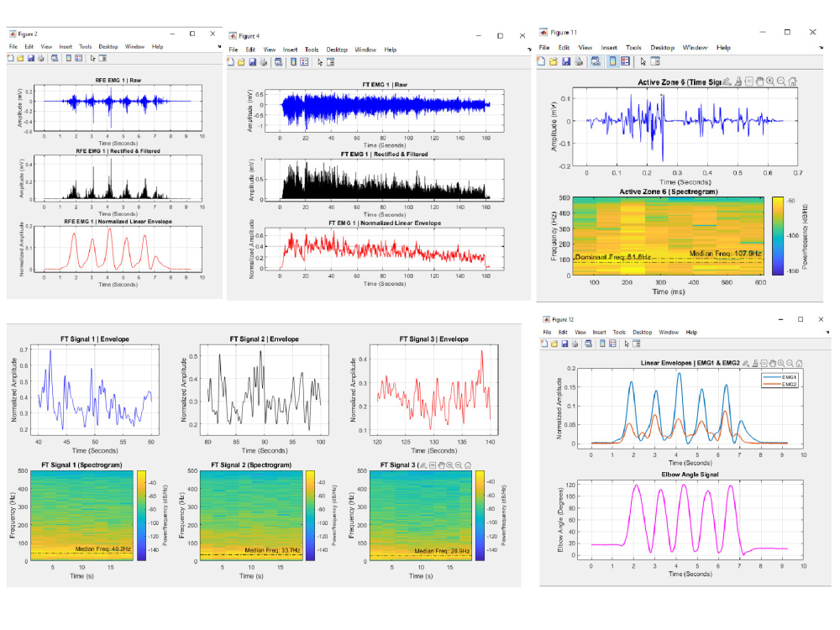Open file via folder icon in Figure 2
This screenshot has width=840, height=630.
[20, 58]
